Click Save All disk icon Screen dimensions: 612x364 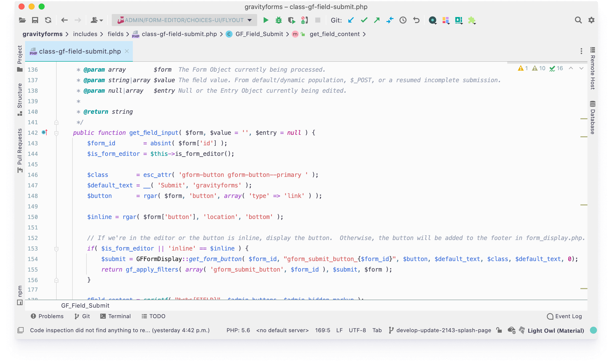tap(35, 20)
